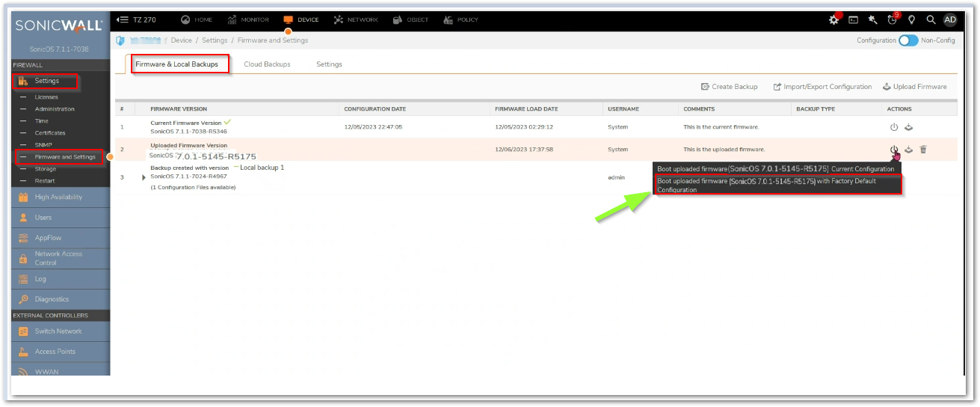Choose Boot uploaded firmware with Current Configuration
This screenshot has width=980, height=407.
776,169
